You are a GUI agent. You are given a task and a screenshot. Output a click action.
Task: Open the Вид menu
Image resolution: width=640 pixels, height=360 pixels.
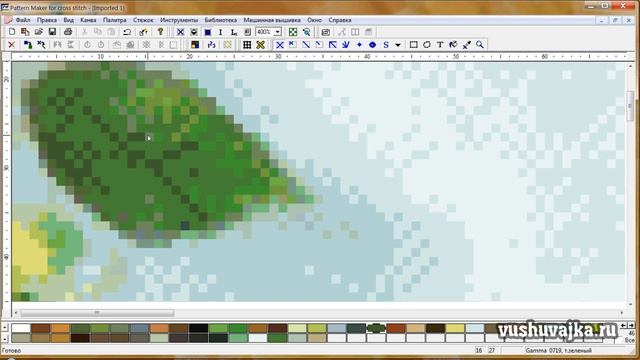click(68, 20)
